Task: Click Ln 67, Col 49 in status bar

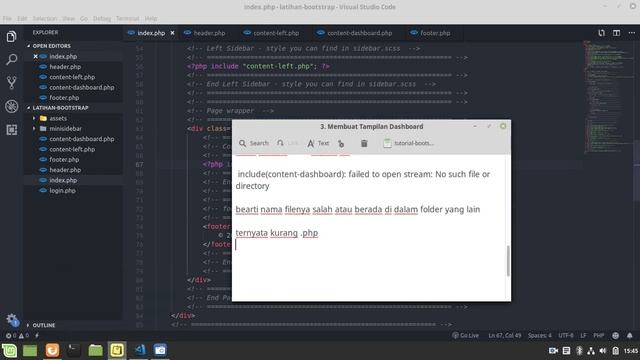Action: (504, 336)
